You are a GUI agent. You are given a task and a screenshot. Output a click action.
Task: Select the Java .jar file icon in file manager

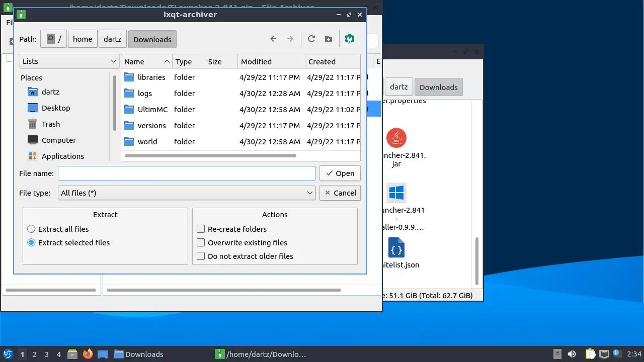[396, 138]
